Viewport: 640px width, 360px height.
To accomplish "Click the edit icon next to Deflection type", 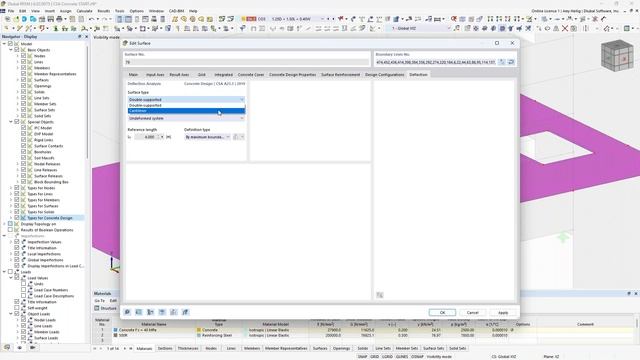I will 236,137.
